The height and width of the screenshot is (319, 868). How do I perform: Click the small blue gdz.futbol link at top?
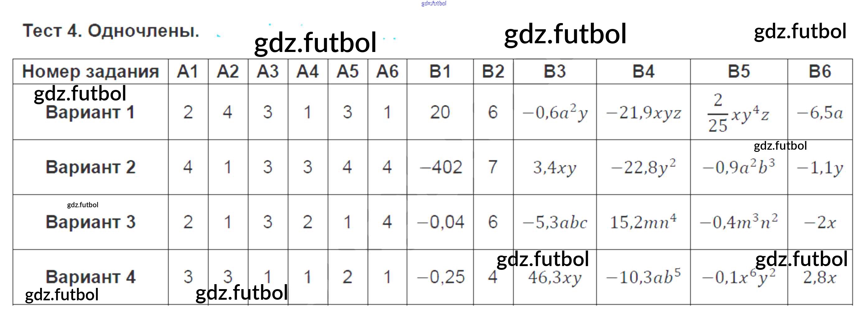[x=434, y=3]
